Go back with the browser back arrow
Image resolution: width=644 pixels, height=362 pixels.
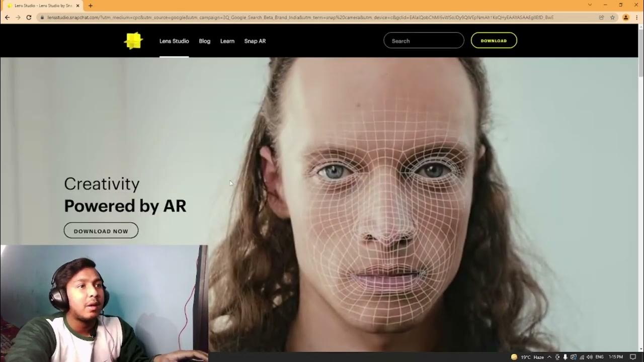7,17
